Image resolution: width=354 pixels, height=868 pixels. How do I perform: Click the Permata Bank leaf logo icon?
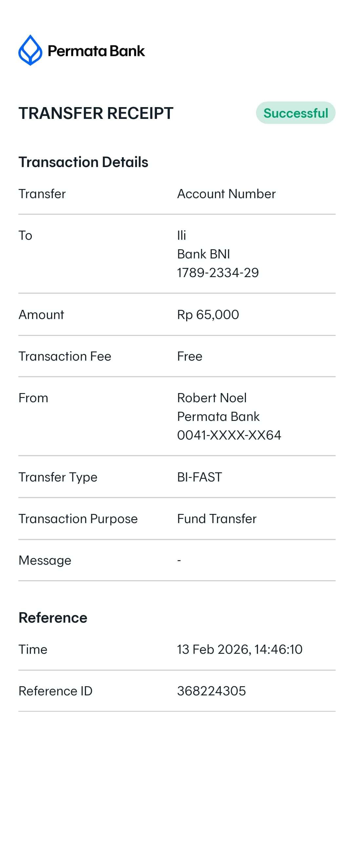coord(30,50)
